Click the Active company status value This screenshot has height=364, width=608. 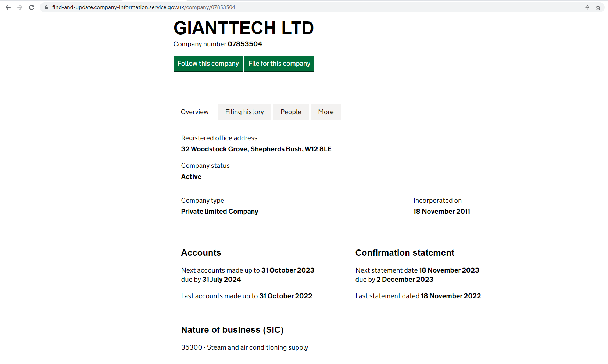pos(191,177)
